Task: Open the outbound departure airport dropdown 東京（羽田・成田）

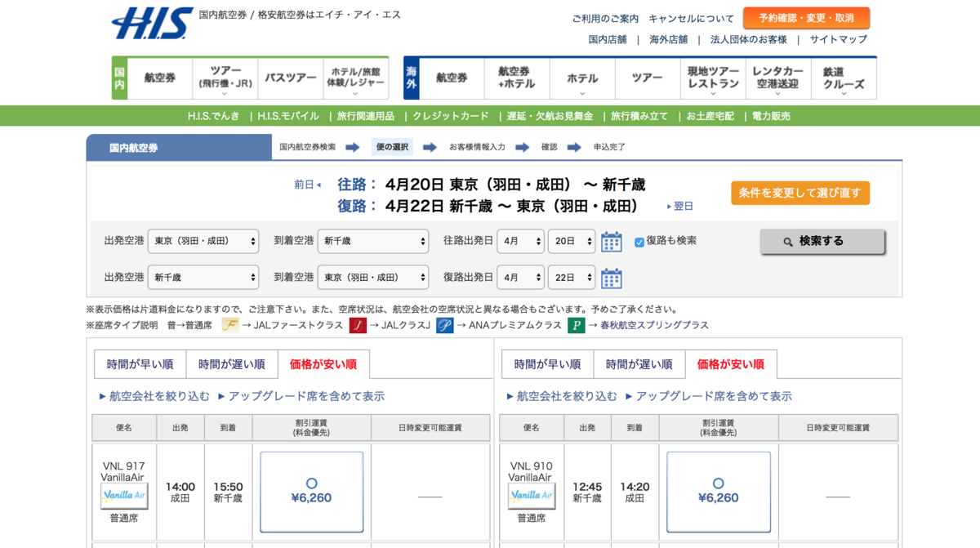Action: [x=203, y=241]
